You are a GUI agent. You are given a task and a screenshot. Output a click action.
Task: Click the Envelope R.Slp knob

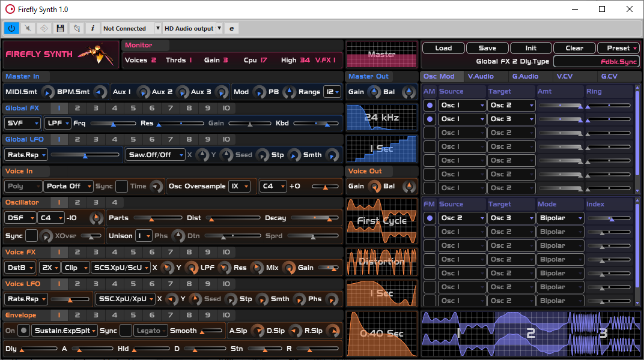tap(333, 331)
